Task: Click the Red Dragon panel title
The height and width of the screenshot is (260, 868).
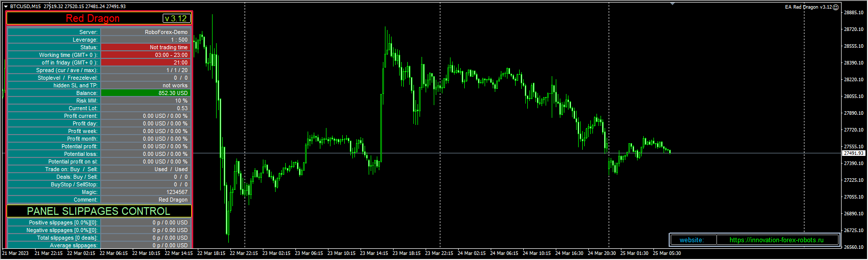Action: (x=93, y=18)
